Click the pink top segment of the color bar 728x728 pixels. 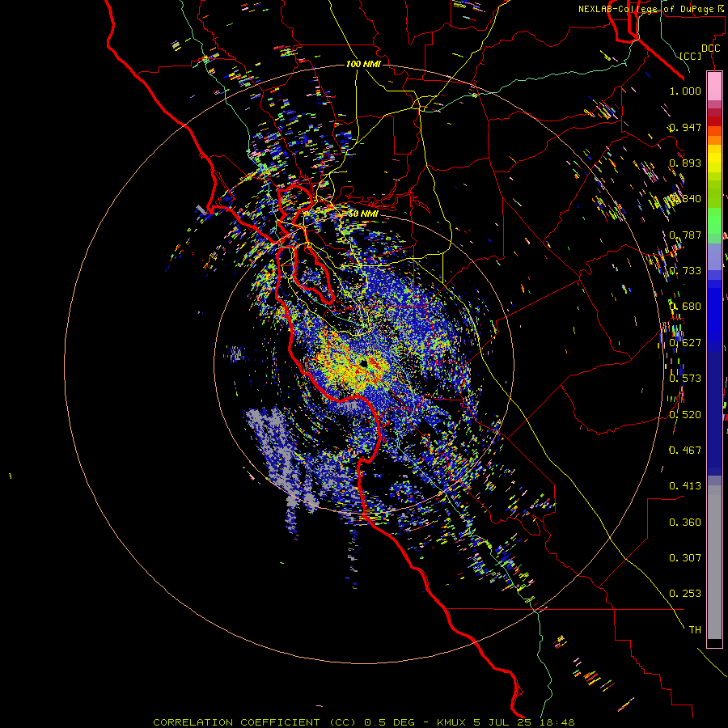[x=714, y=86]
